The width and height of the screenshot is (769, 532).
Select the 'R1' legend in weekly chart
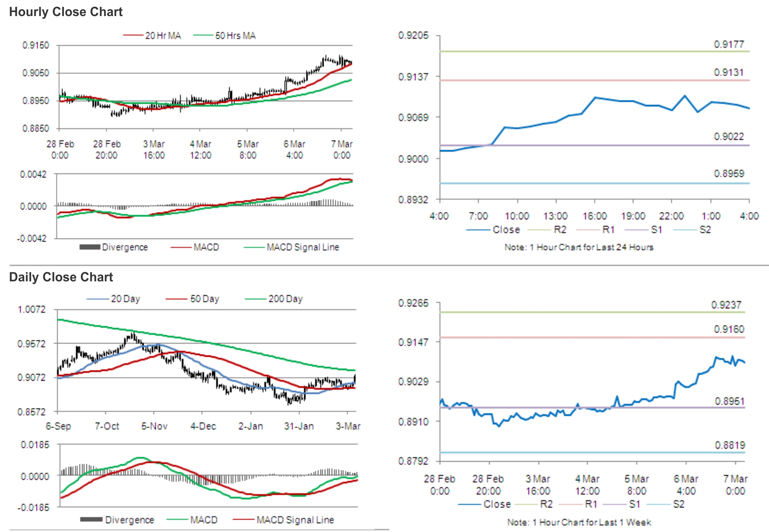(x=578, y=504)
